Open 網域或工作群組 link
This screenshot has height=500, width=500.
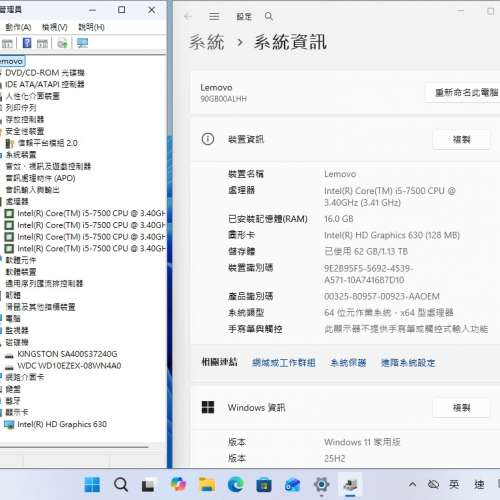click(x=284, y=363)
